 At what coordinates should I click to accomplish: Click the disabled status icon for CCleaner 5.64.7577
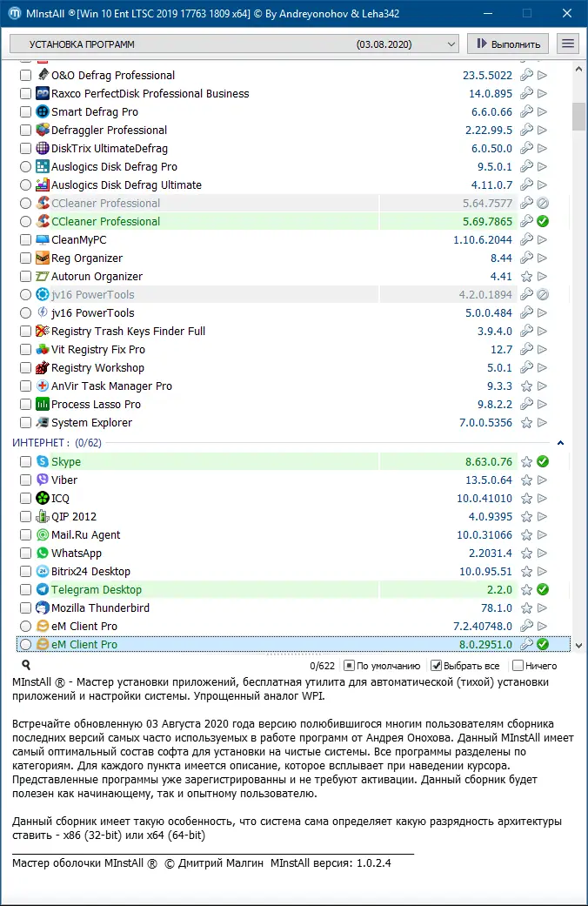coord(543,204)
